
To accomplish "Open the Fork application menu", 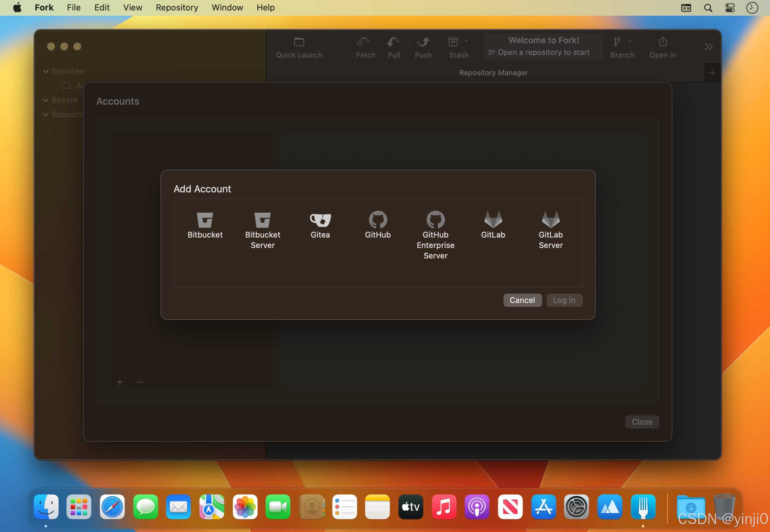I will click(x=44, y=7).
